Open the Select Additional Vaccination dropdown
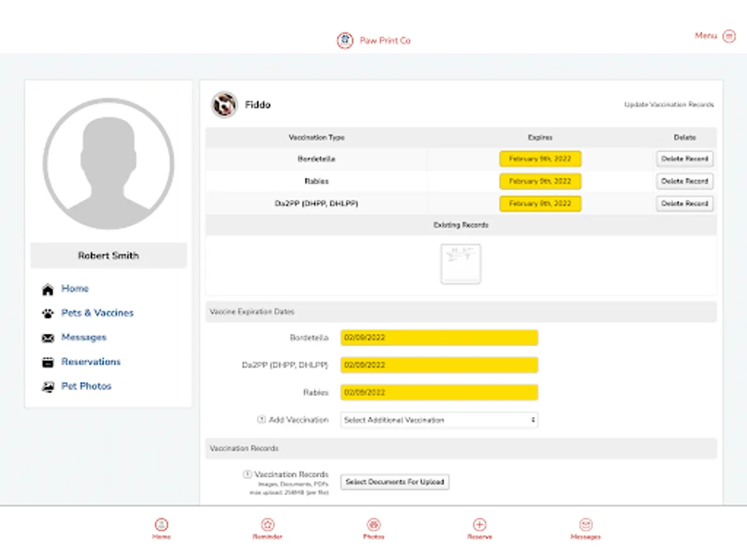Screen dimensions: 747x560 [x=439, y=420]
